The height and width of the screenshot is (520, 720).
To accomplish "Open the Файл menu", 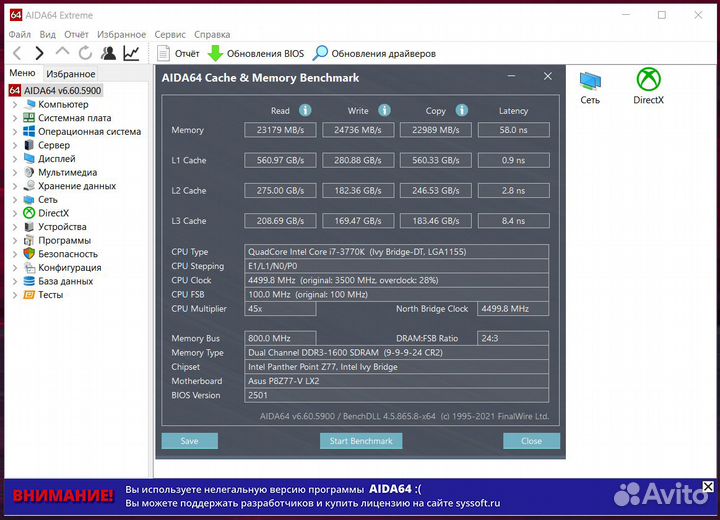I will (20, 34).
